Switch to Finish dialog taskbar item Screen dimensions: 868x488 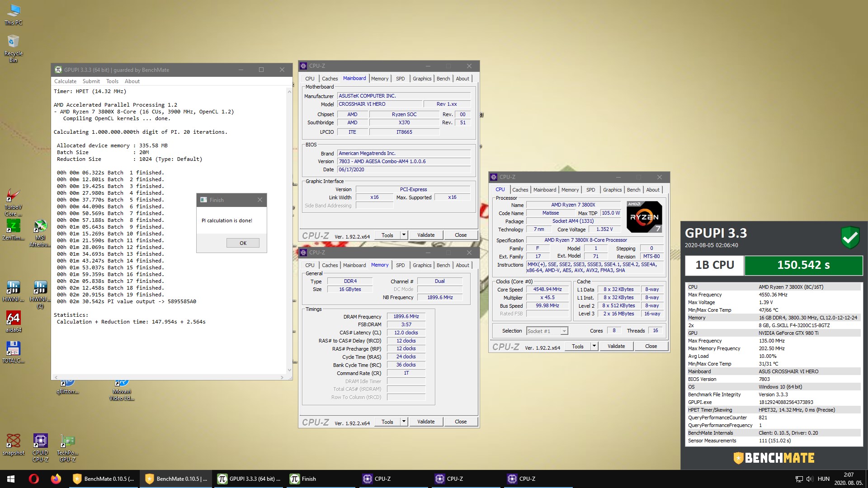coord(321,479)
